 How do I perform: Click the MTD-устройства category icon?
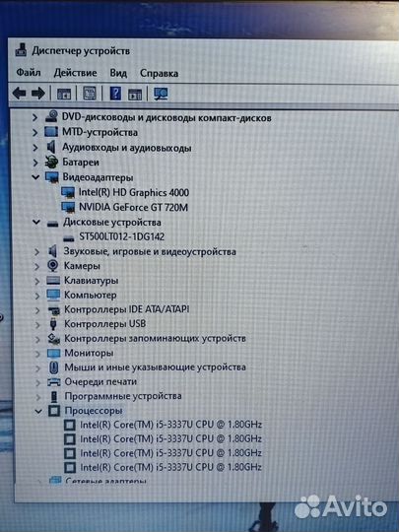tap(51, 132)
